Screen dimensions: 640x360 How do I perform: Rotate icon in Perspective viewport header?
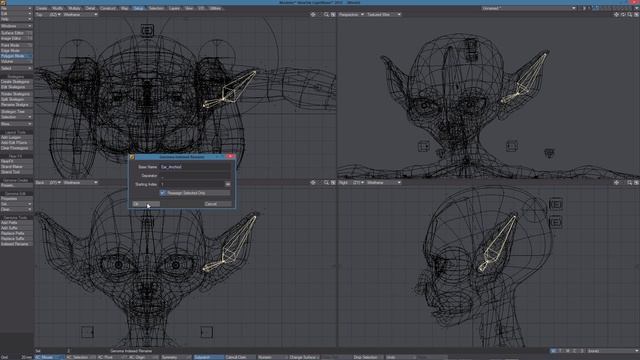(x=623, y=15)
